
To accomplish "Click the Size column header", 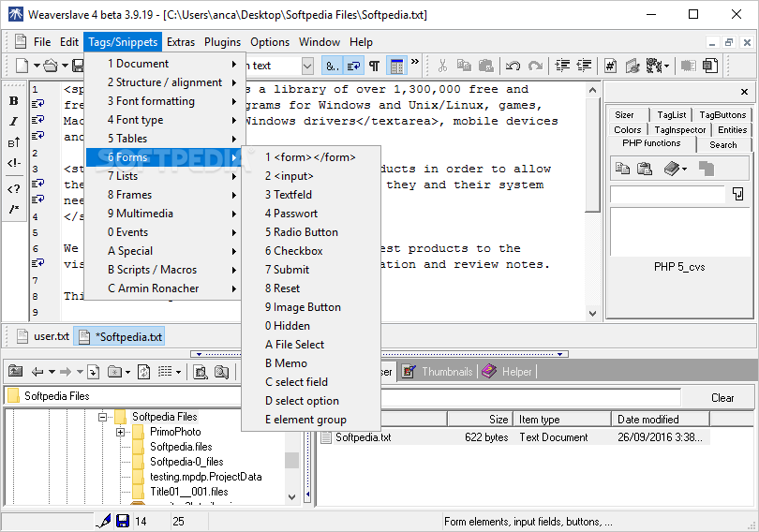I will [480, 420].
